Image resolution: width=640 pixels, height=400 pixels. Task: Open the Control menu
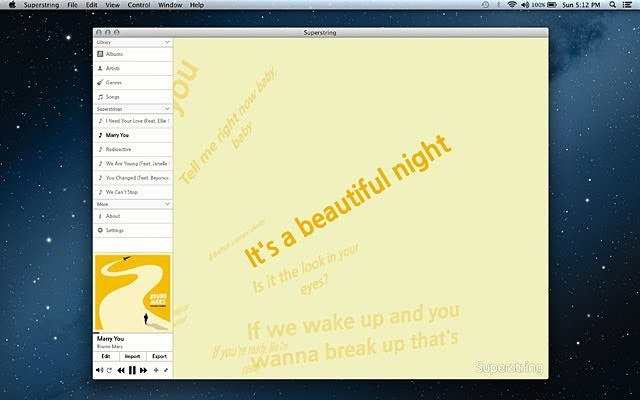pyautogui.click(x=139, y=5)
